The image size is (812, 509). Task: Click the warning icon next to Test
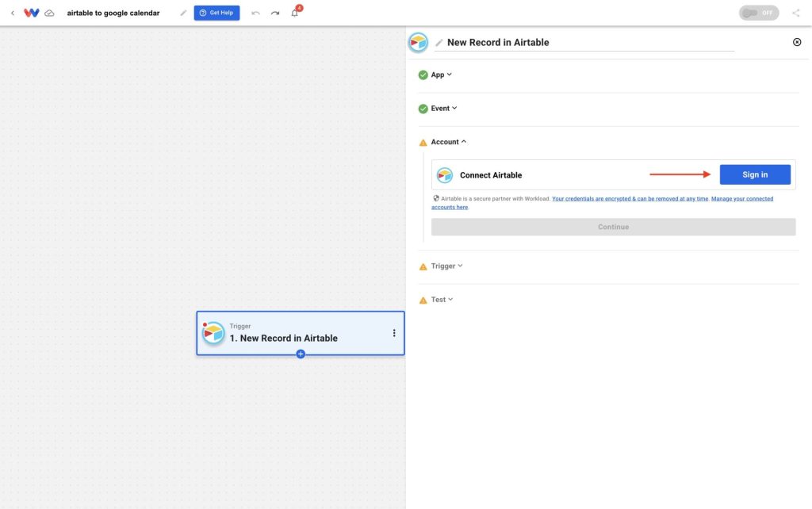coord(423,300)
